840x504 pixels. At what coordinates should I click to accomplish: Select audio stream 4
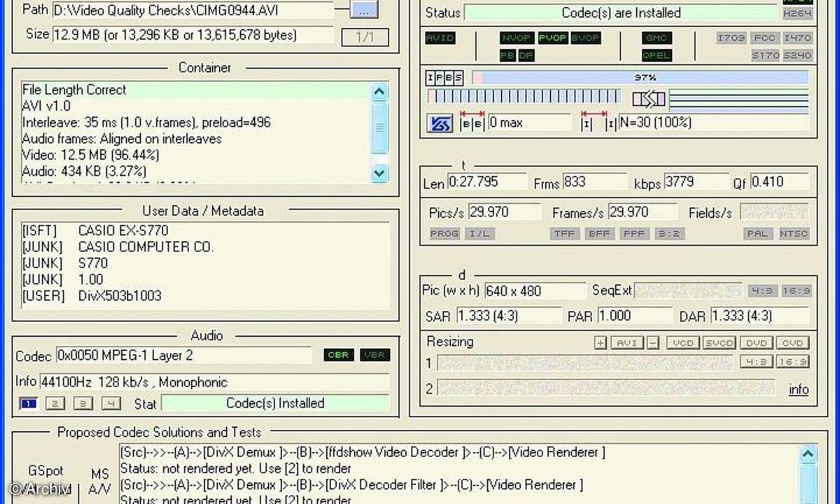(x=111, y=403)
